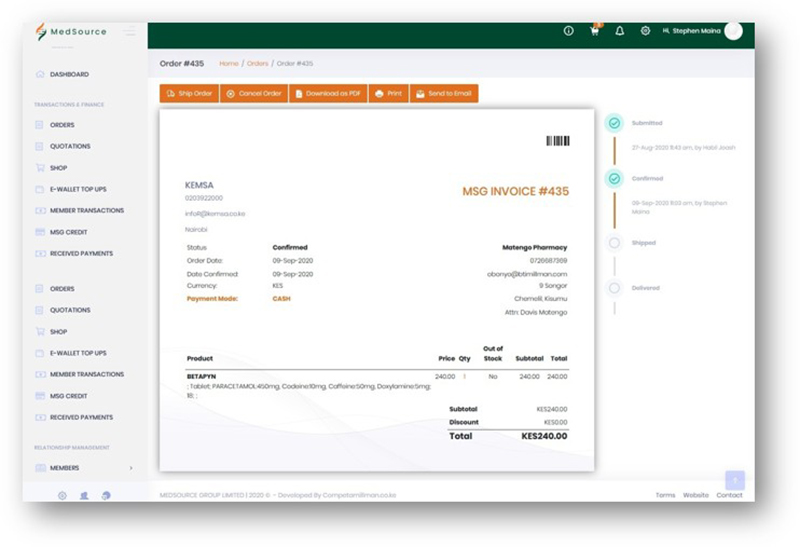This screenshot has width=800, height=547.
Task: Click the scroll-to-top arrow button
Action: 735,480
